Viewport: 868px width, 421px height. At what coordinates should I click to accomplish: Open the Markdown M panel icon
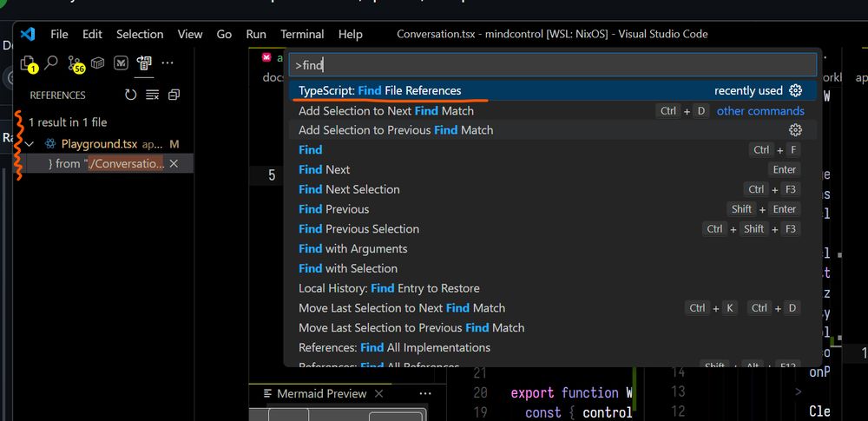[121, 63]
